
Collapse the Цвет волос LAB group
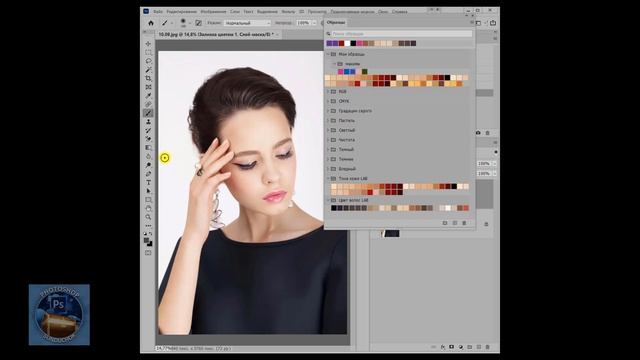[x=328, y=200]
